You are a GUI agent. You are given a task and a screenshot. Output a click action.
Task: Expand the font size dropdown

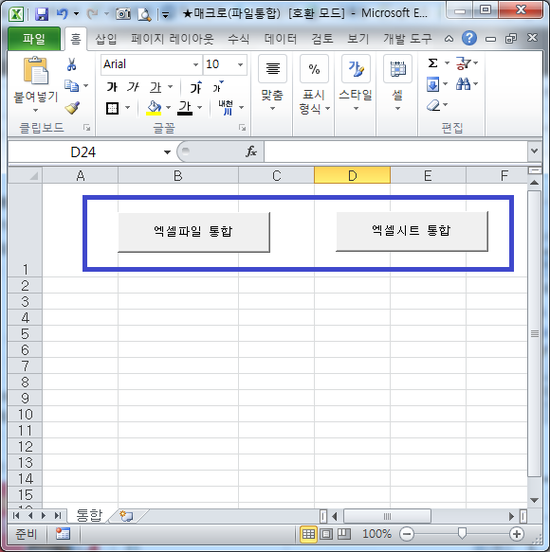[240, 64]
